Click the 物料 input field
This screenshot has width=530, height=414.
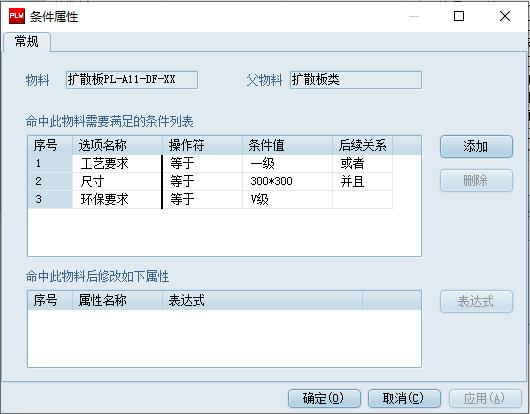point(132,80)
